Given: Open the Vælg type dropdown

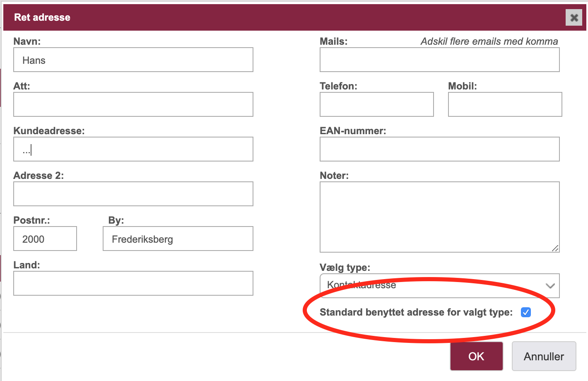Looking at the screenshot, I should click(440, 286).
